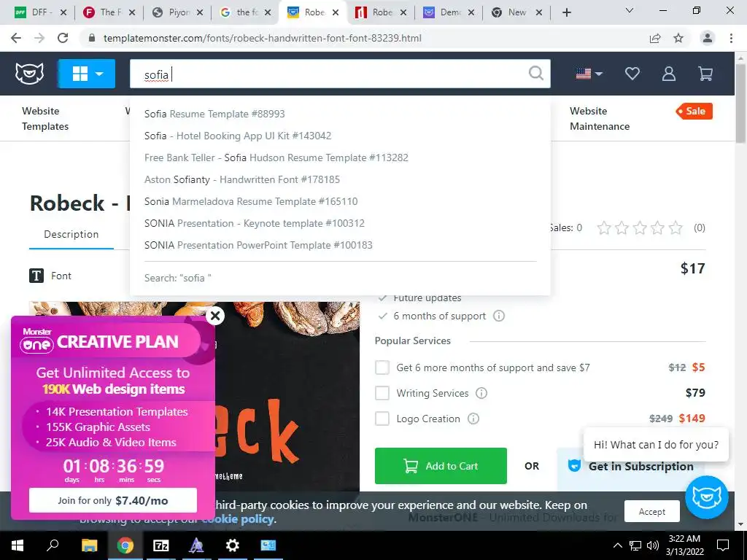Open the Windows Start menu
The image size is (747, 560).
tap(18, 545)
